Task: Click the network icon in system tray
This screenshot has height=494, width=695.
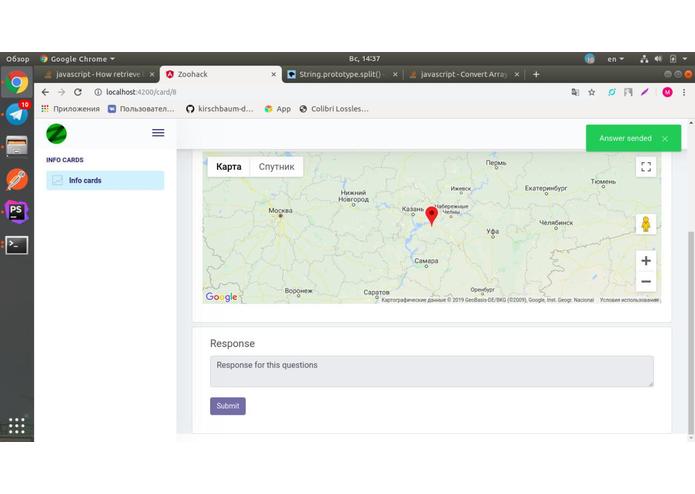Action: tap(644, 59)
